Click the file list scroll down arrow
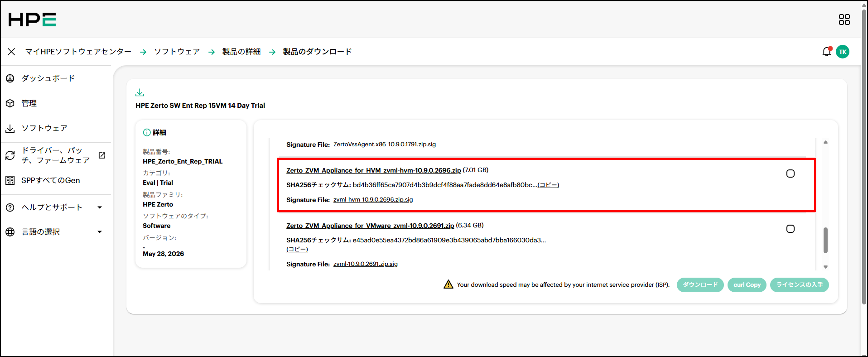This screenshot has height=357, width=868. click(x=825, y=267)
